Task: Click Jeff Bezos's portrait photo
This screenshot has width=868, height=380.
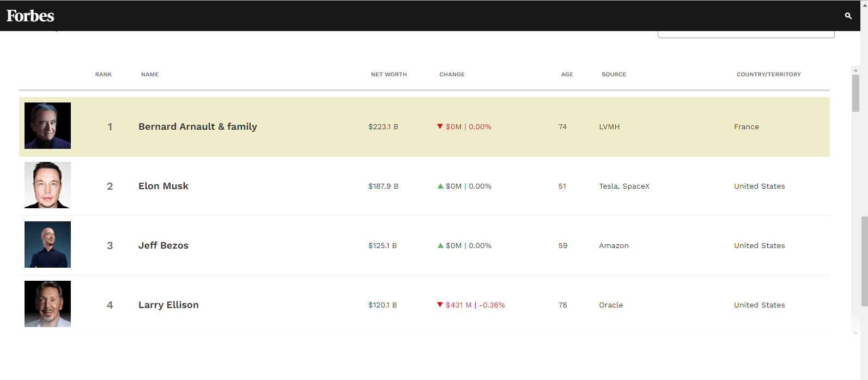Action: point(47,244)
